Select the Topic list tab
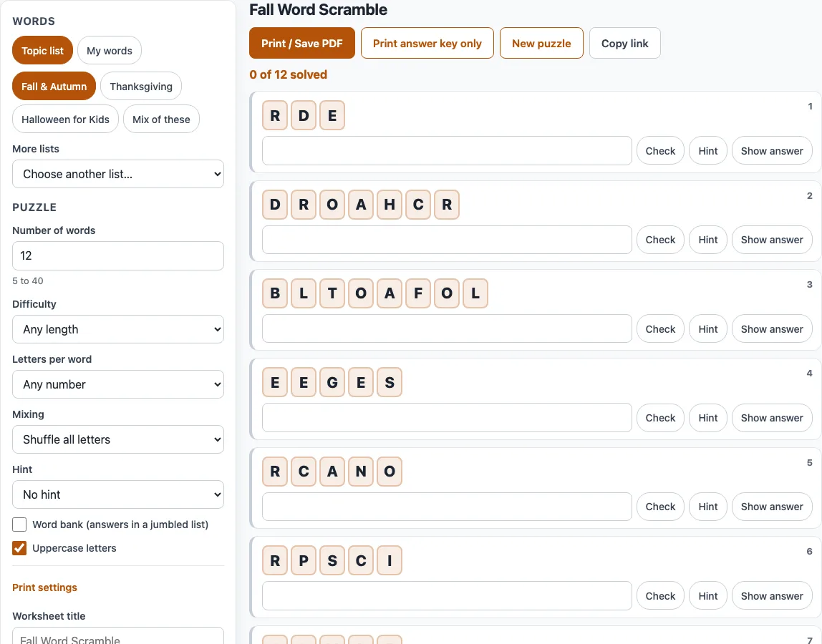This screenshot has width=822, height=644. tap(42, 50)
